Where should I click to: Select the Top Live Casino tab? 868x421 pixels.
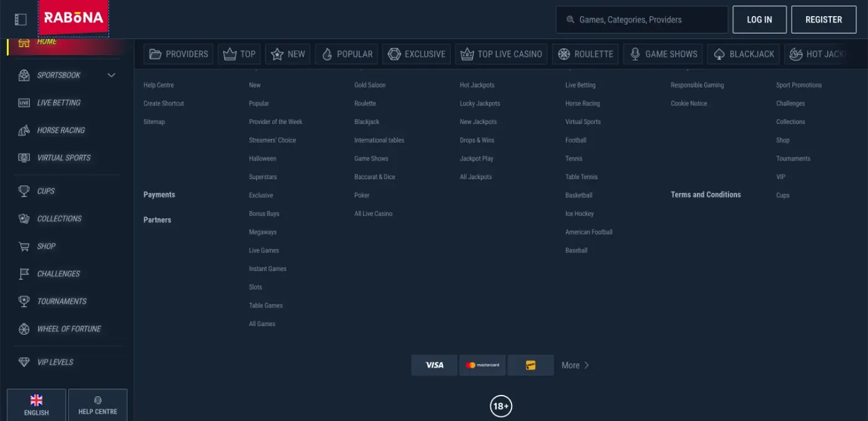(501, 54)
